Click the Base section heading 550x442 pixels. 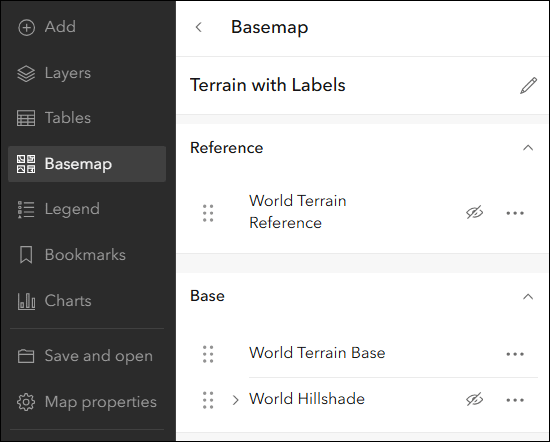tap(207, 296)
